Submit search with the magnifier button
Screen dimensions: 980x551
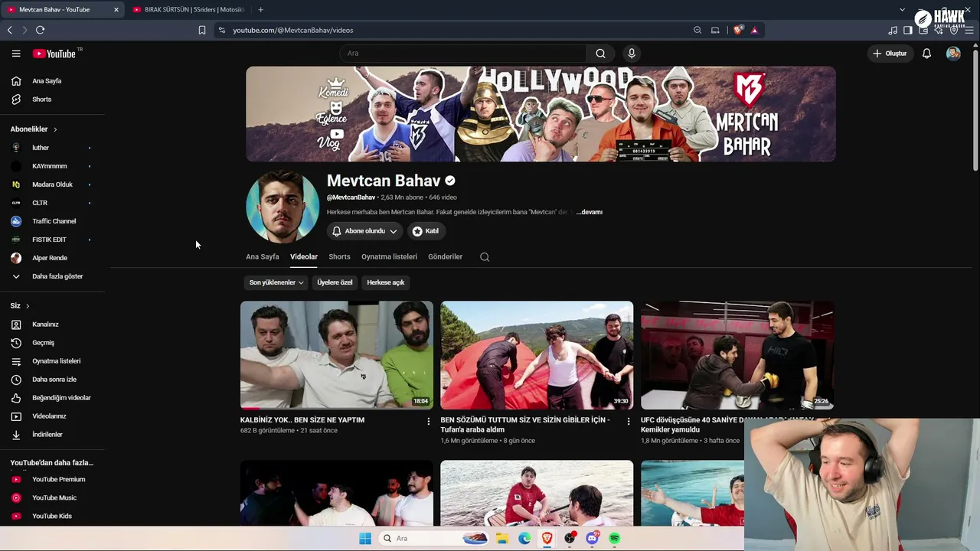tap(601, 54)
